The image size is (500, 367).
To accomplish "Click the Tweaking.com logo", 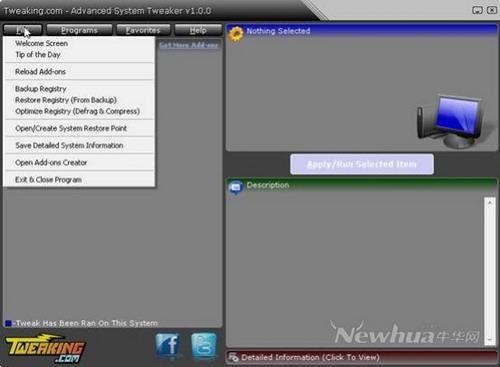I will tap(44, 349).
